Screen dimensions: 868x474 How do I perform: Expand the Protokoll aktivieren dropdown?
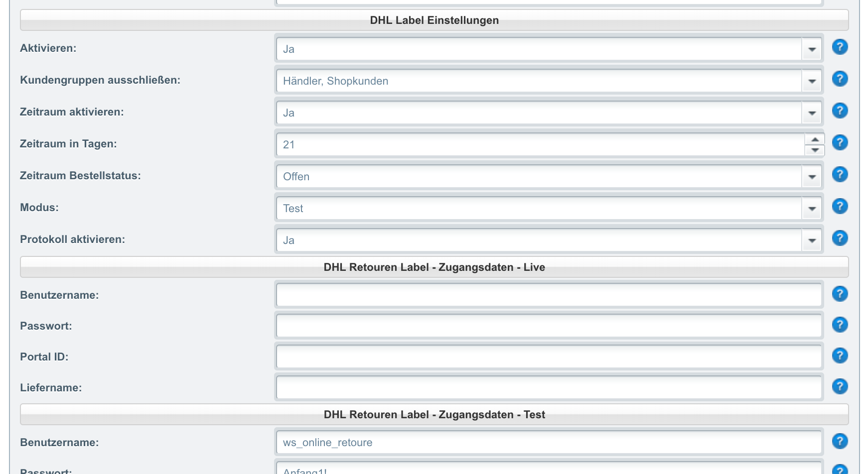point(812,240)
